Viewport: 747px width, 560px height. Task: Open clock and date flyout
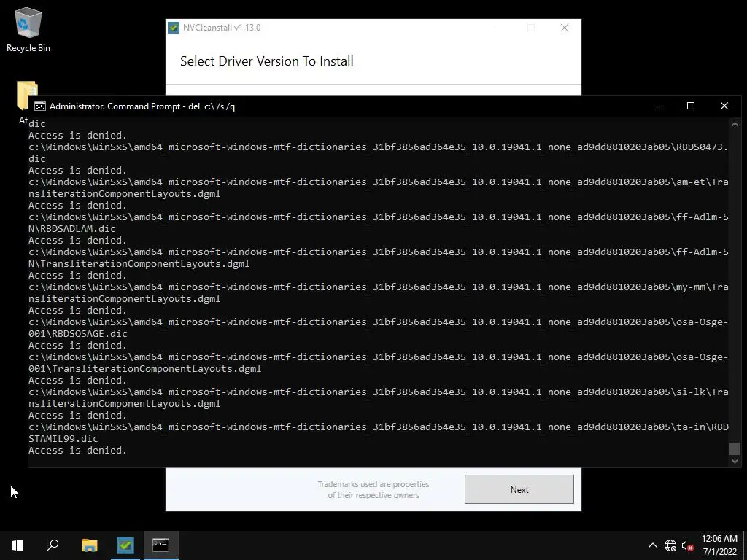tap(719, 545)
